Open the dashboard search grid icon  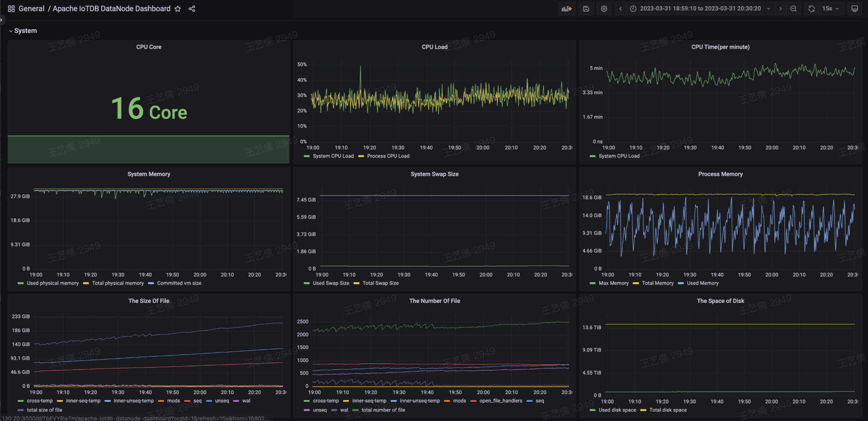(x=11, y=9)
